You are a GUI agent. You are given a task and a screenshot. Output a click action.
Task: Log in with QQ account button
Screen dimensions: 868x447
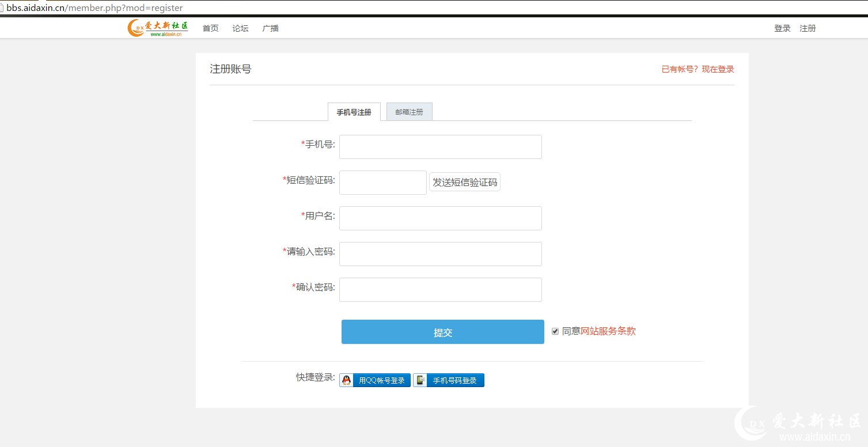coord(375,380)
